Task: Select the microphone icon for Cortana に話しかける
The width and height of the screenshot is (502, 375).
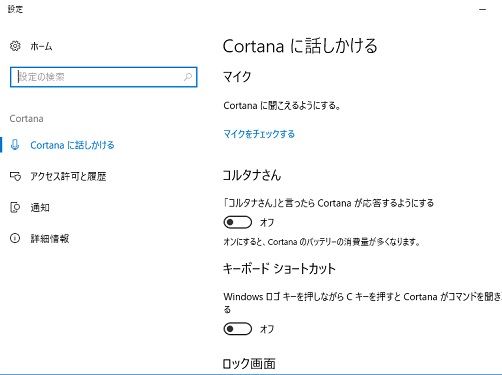Action: click(x=15, y=145)
